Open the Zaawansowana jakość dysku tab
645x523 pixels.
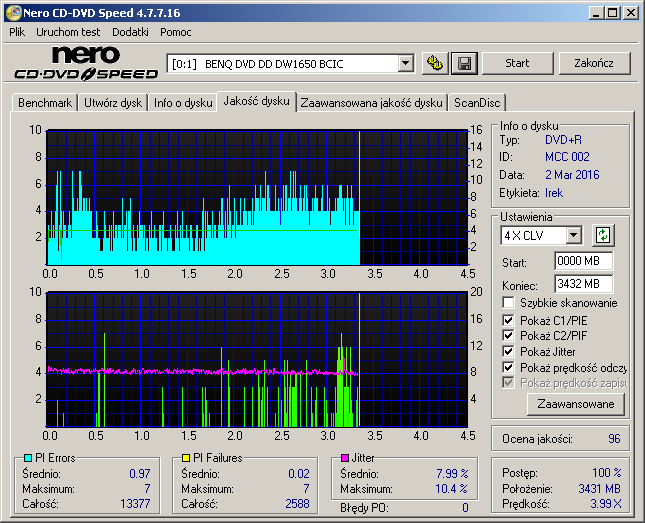[x=371, y=102]
